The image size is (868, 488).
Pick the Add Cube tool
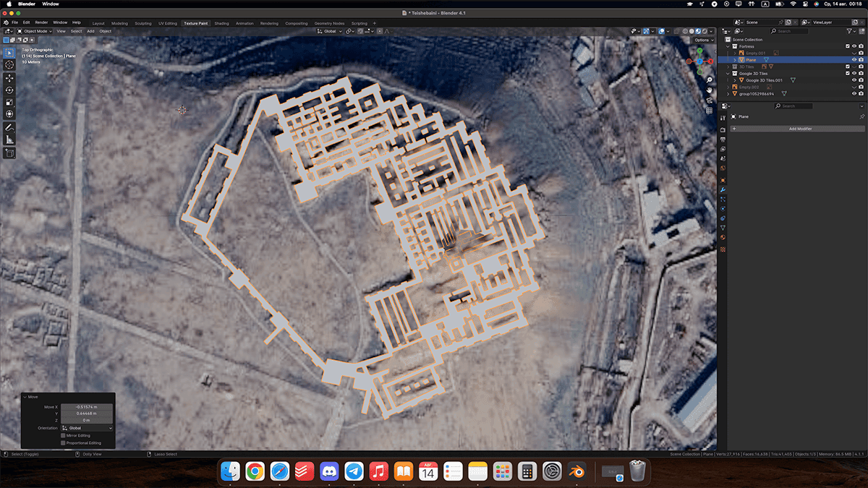coord(9,153)
